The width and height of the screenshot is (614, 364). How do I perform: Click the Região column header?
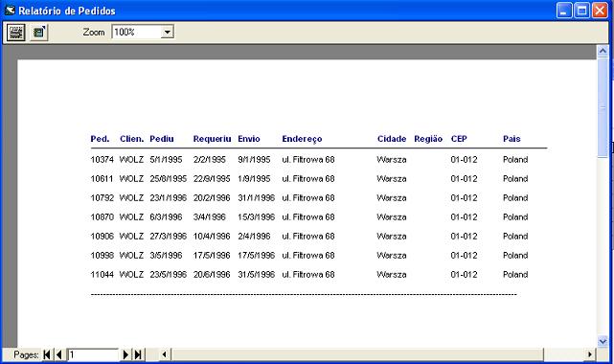(428, 139)
